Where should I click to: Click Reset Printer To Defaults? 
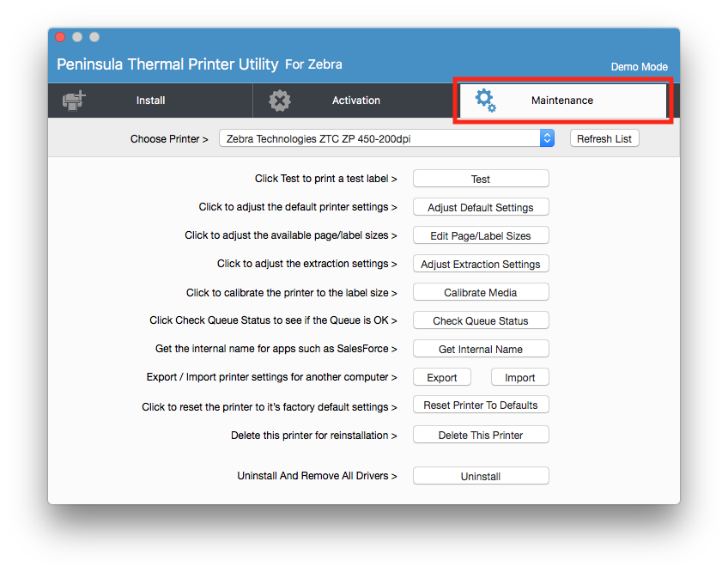point(481,405)
